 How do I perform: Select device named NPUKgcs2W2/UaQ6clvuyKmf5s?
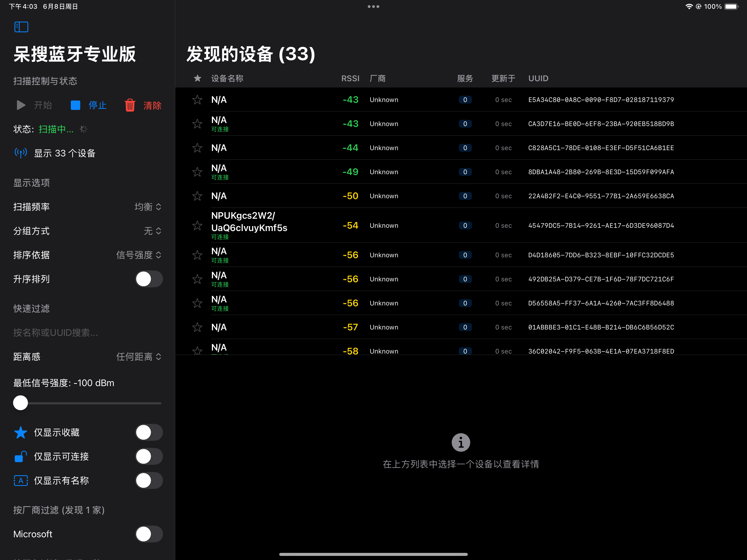click(x=249, y=221)
